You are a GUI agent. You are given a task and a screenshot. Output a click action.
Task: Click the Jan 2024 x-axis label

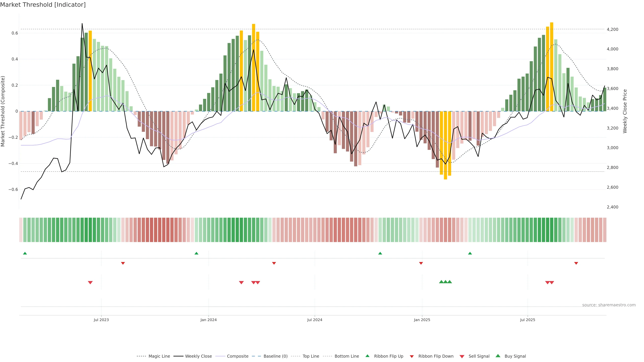coord(208,320)
